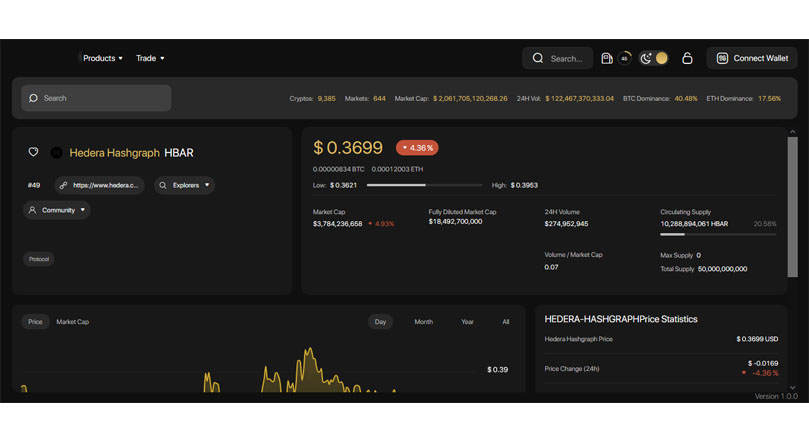The image size is (809, 436).
Task: Open the Products dropdown menu
Action: [103, 58]
